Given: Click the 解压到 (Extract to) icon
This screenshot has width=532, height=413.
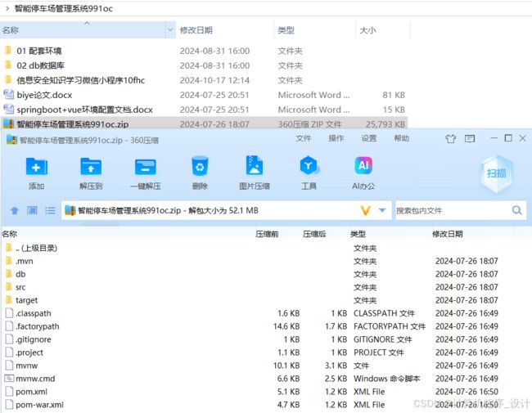Looking at the screenshot, I should pyautogui.click(x=91, y=167).
